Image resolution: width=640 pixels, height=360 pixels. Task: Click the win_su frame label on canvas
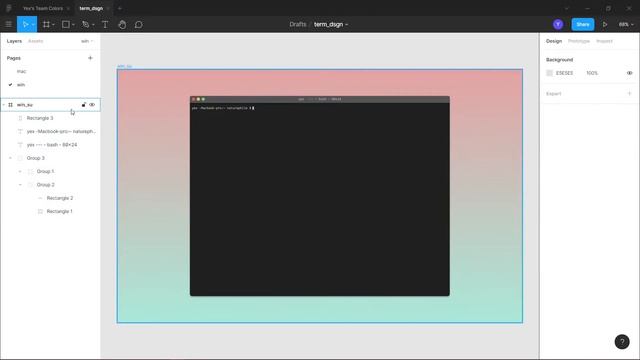124,66
